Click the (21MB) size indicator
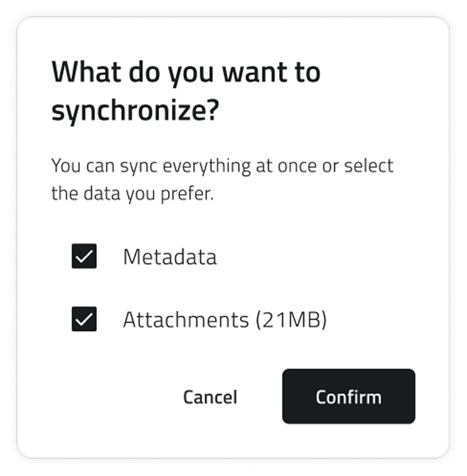The height and width of the screenshot is (476, 467). pyautogui.click(x=291, y=320)
